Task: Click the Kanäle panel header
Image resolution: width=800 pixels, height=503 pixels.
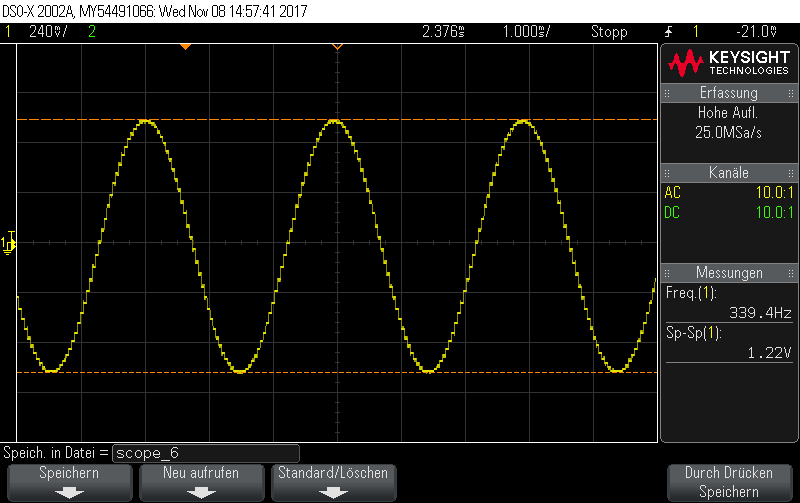Action: pyautogui.click(x=729, y=173)
